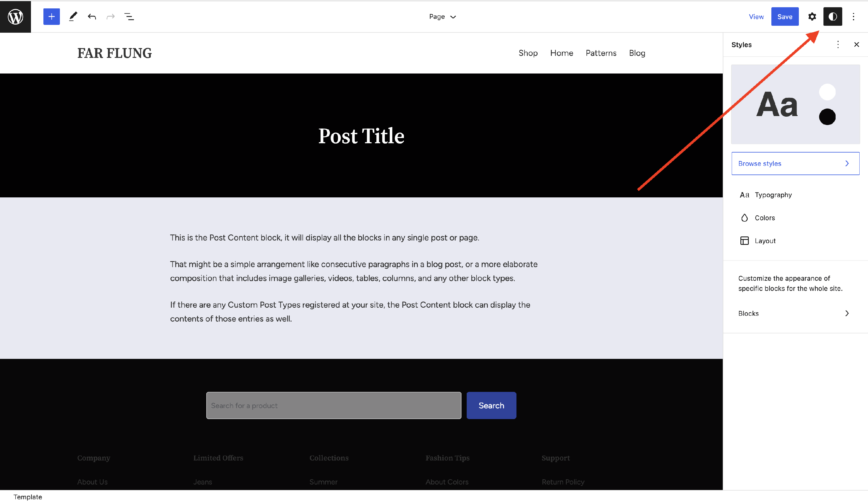This screenshot has width=868, height=503.
Task: Close the Styles sidebar
Action: (x=856, y=45)
